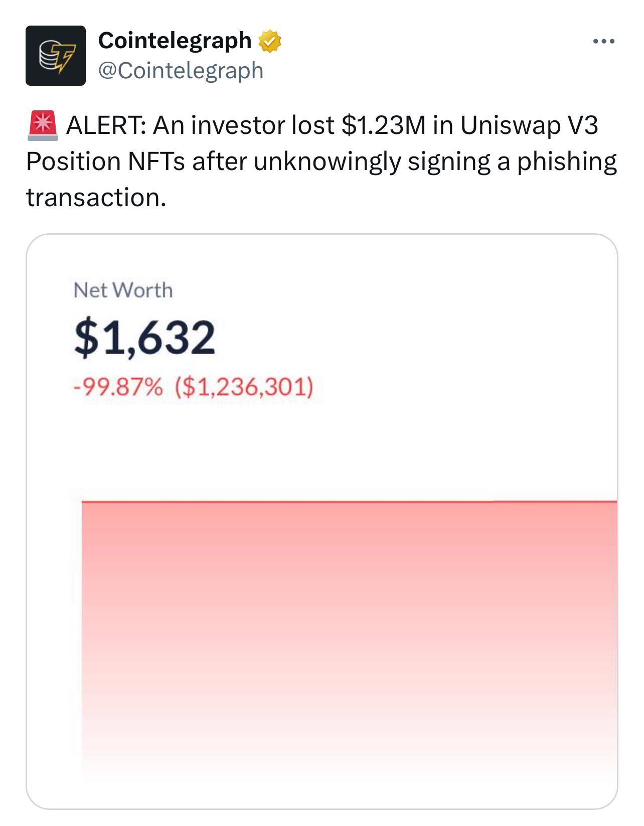Viewport: 644px width, 826px height.
Task: Click the word transaction. ending the tweet
Action: (96, 198)
